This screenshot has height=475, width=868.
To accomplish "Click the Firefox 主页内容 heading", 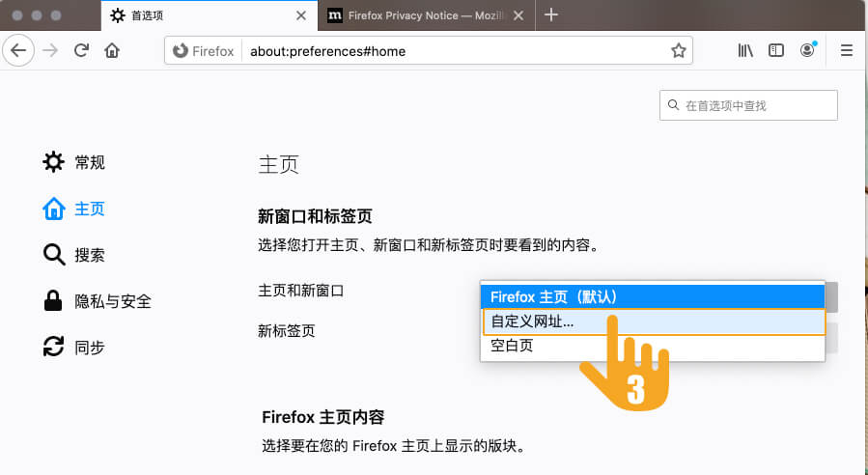I will (x=322, y=417).
